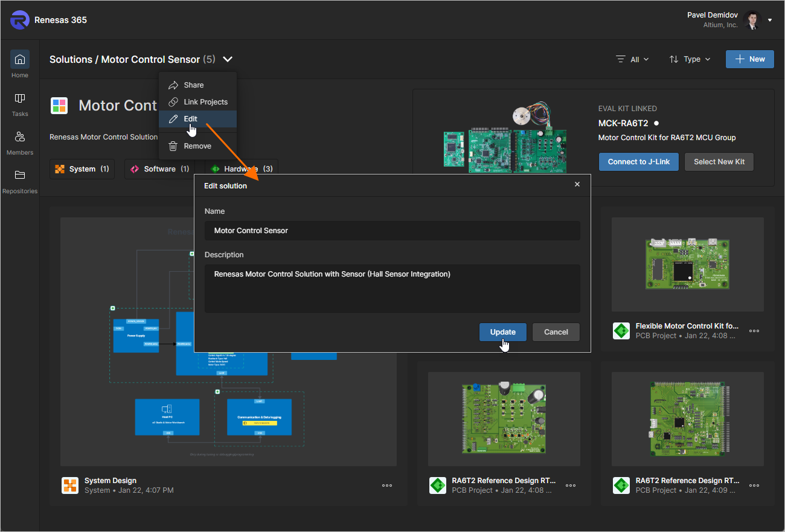
Task: Open more options for System Design card
Action: [x=387, y=486]
